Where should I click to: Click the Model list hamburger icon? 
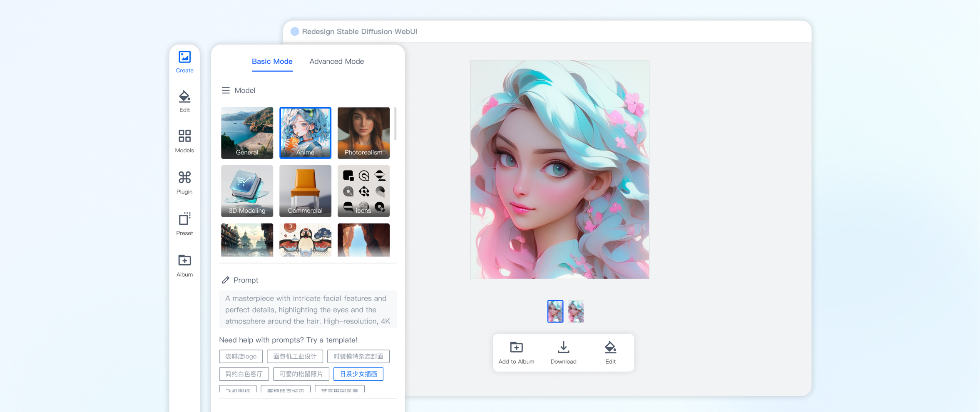click(x=226, y=90)
